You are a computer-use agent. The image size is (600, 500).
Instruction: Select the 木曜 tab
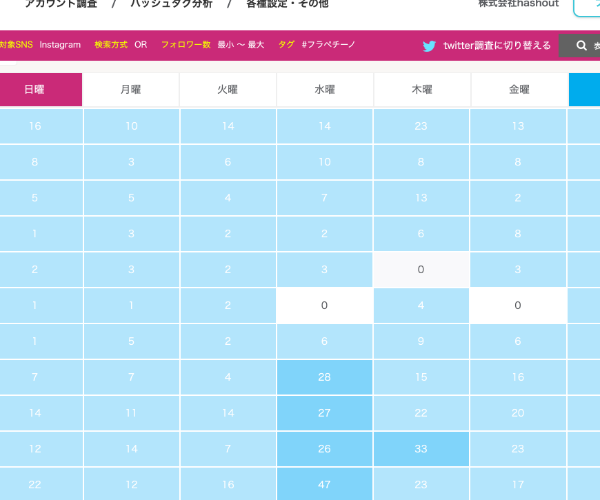click(422, 90)
